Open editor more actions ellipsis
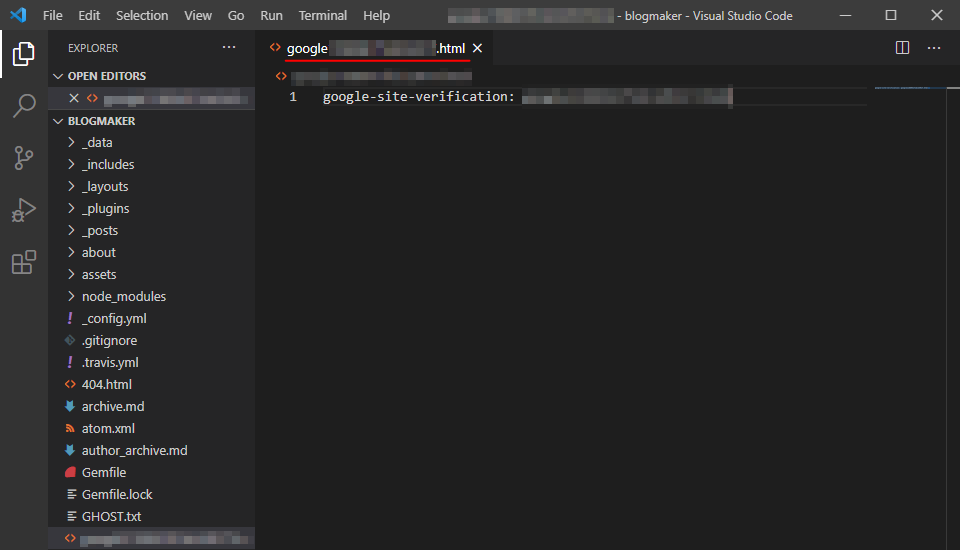The image size is (960, 550). 934,48
